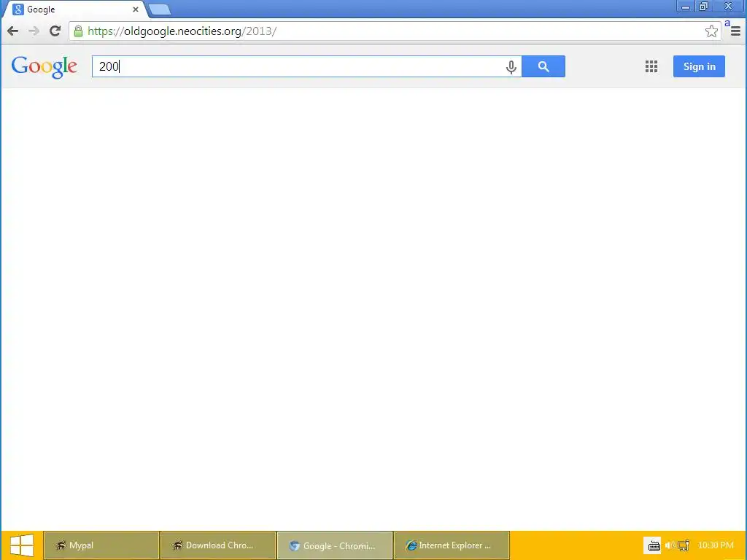Screen dimensions: 747x560
Task: Go back with the browser back arrow
Action: tap(13, 31)
